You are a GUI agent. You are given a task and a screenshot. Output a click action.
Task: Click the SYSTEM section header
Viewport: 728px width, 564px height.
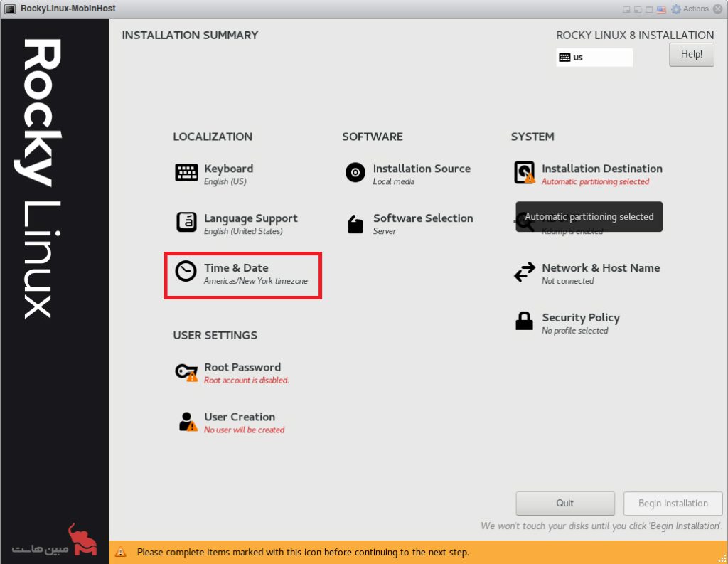click(x=532, y=137)
